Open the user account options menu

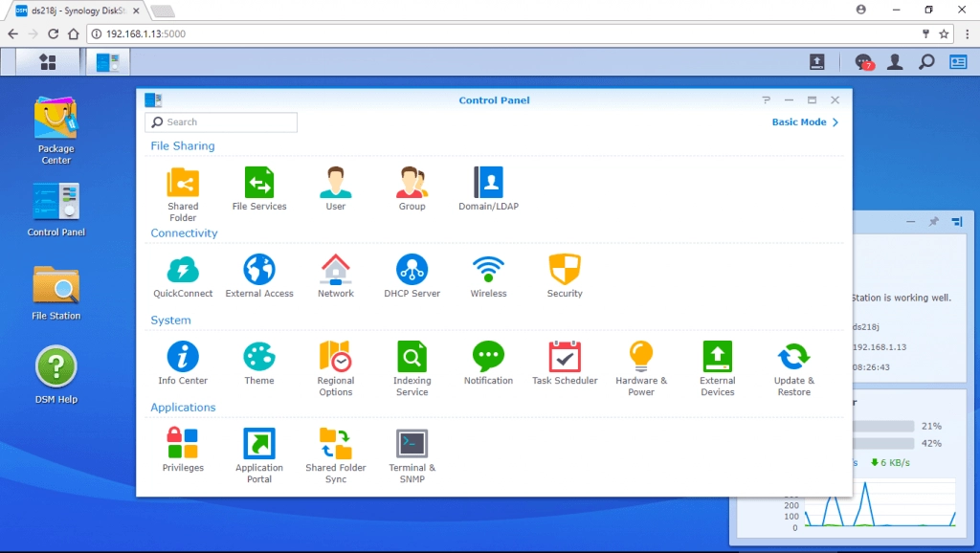pyautogui.click(x=895, y=60)
